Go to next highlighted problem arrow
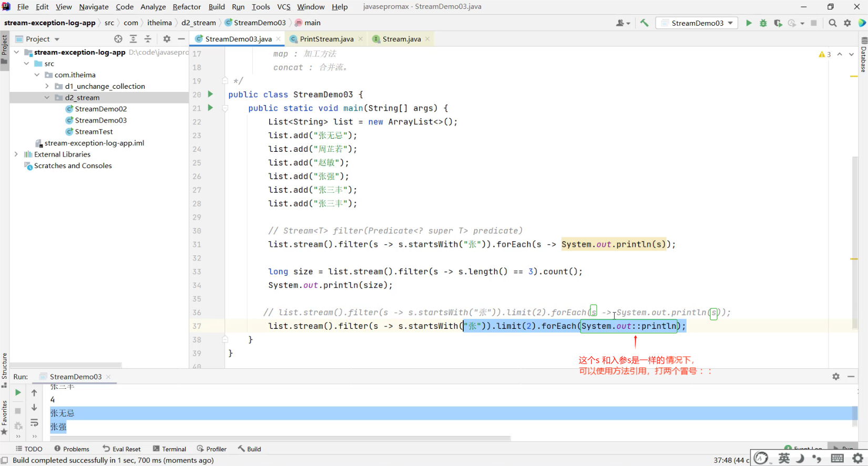The width and height of the screenshot is (868, 466). coord(852,54)
